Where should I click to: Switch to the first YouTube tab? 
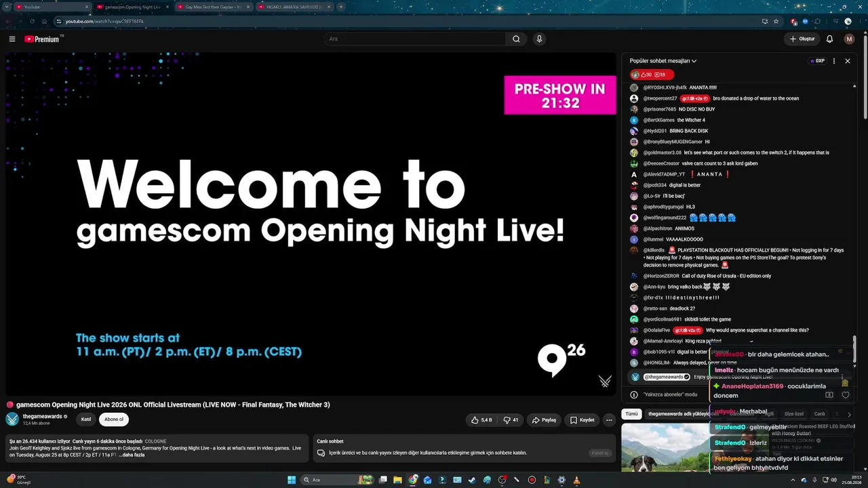[x=52, y=7]
